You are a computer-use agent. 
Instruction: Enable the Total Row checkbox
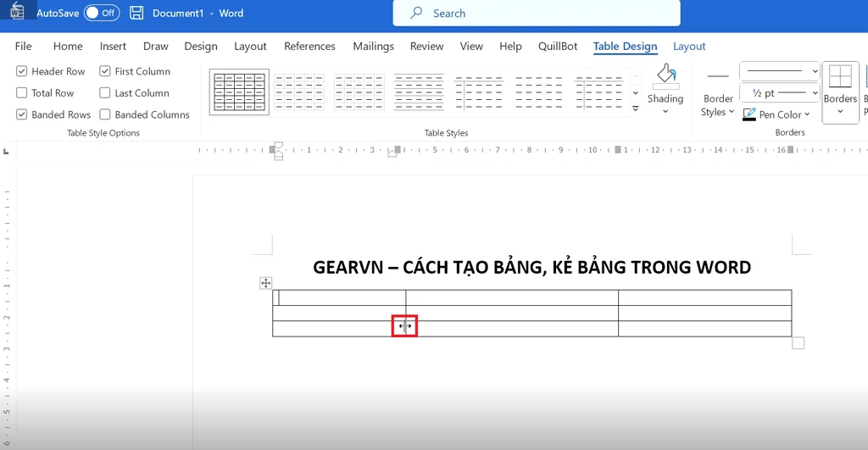21,93
